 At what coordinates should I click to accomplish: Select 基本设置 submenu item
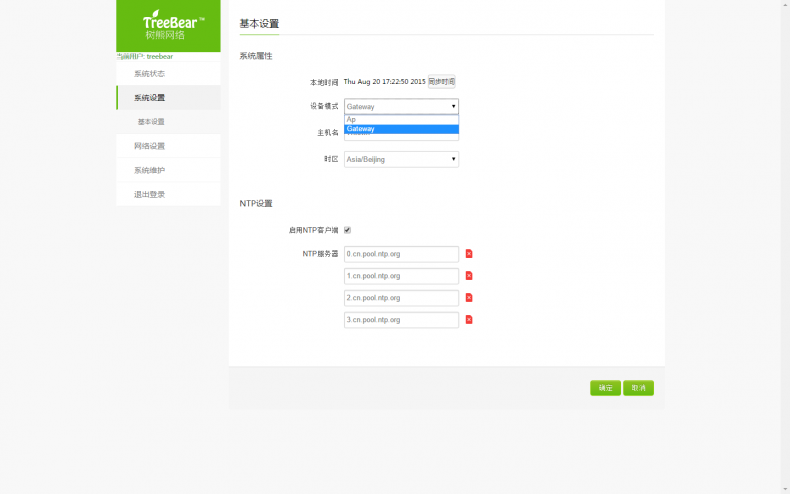click(168, 122)
